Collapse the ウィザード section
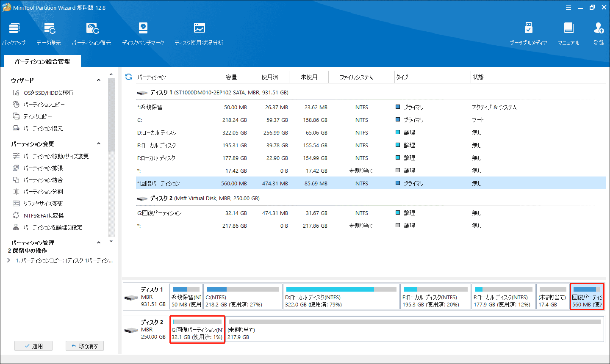The image size is (610, 364). click(99, 80)
